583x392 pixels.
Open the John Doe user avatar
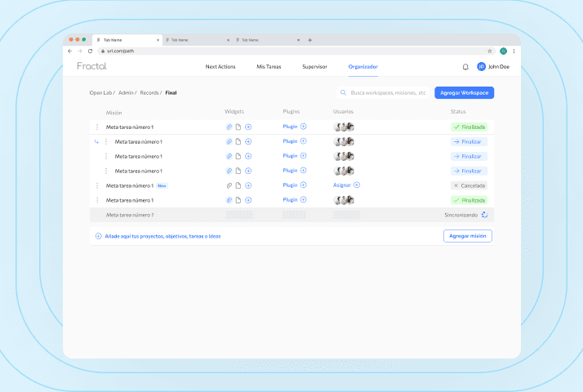click(x=481, y=67)
